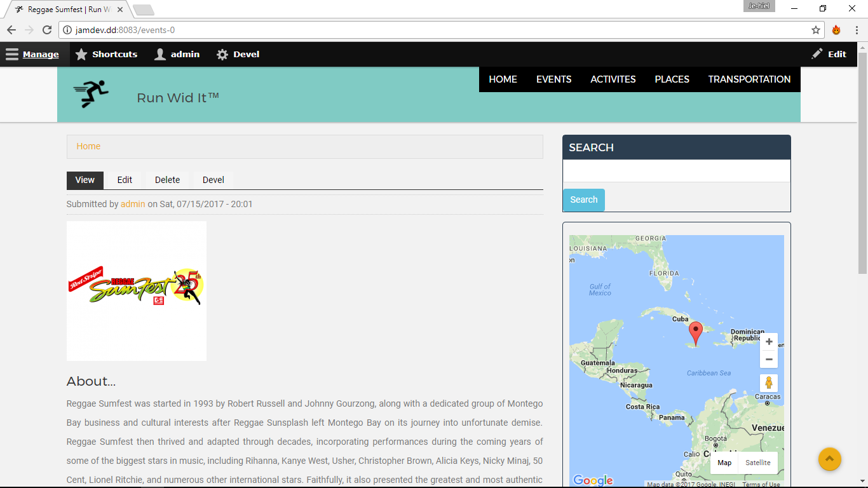The image size is (868, 488).
Task: Select the View tab
Action: (x=85, y=180)
